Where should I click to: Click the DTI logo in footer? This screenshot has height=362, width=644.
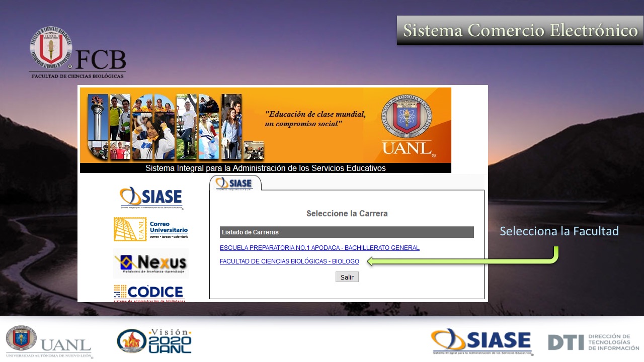(594, 342)
